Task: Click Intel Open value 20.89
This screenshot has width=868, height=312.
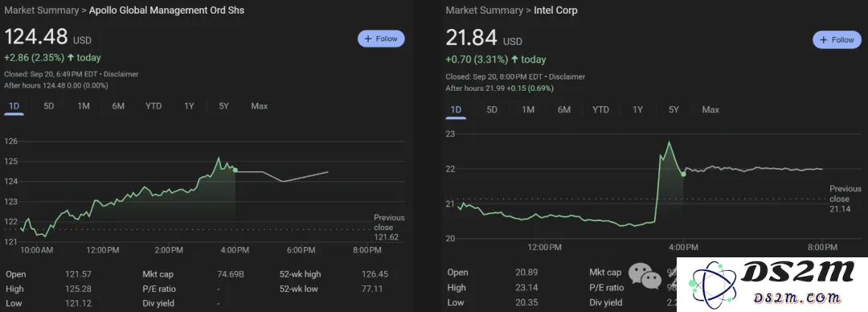Action: pyautogui.click(x=527, y=272)
